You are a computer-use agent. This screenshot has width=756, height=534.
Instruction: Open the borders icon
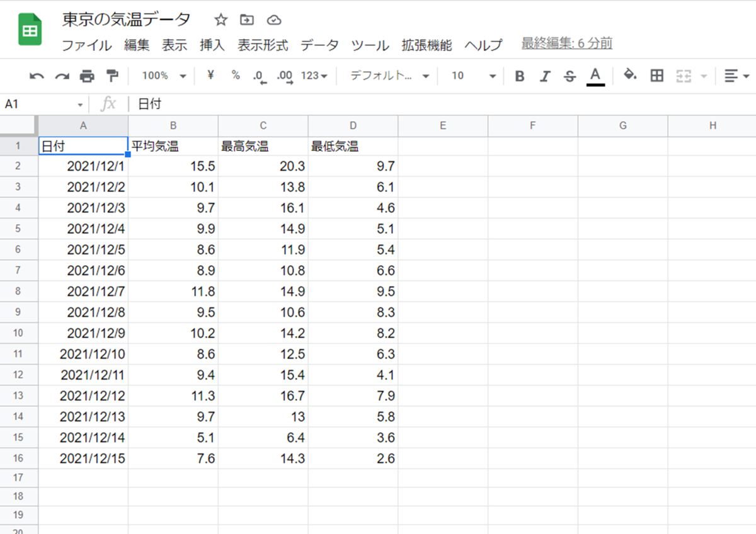pos(656,75)
